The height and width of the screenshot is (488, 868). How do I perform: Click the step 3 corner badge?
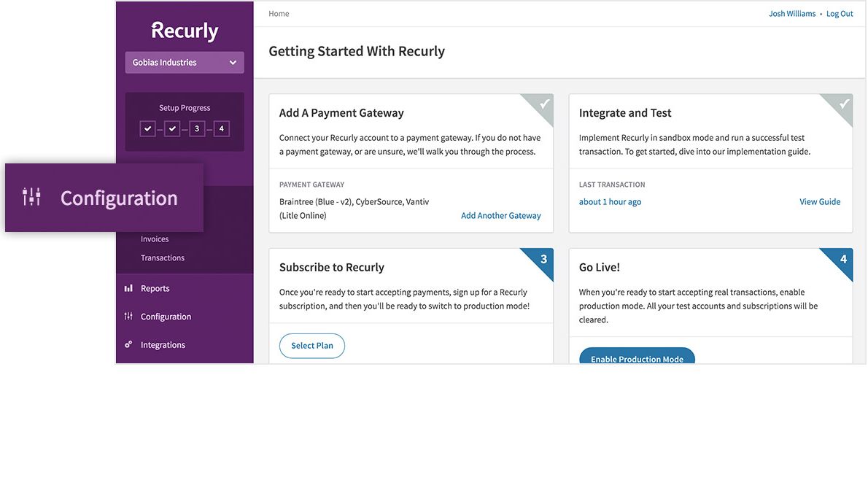[543, 259]
